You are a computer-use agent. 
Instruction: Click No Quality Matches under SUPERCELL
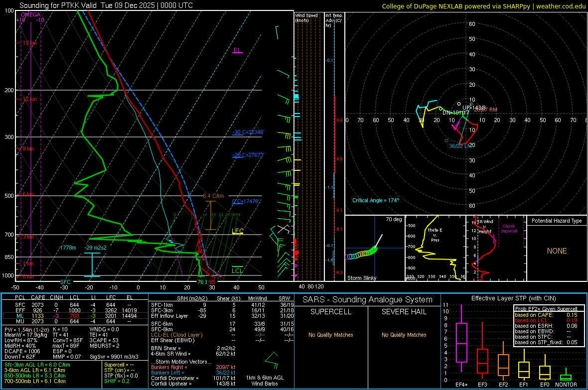coord(331,335)
